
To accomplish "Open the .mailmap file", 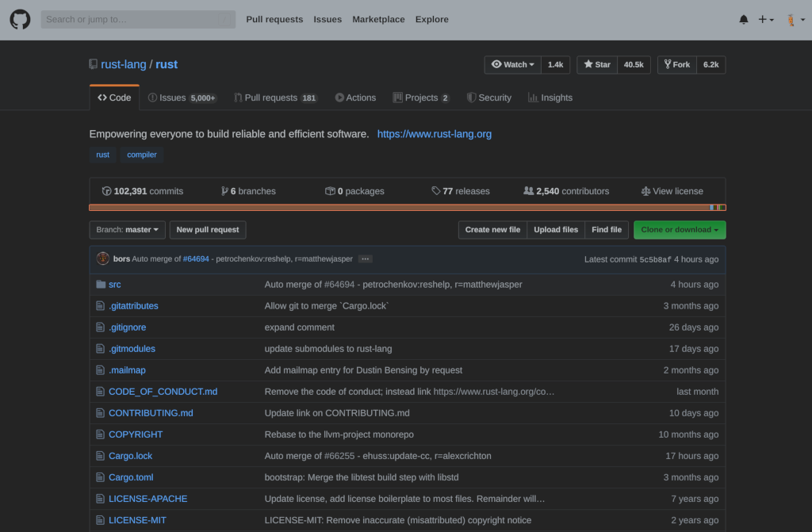I will click(x=128, y=370).
